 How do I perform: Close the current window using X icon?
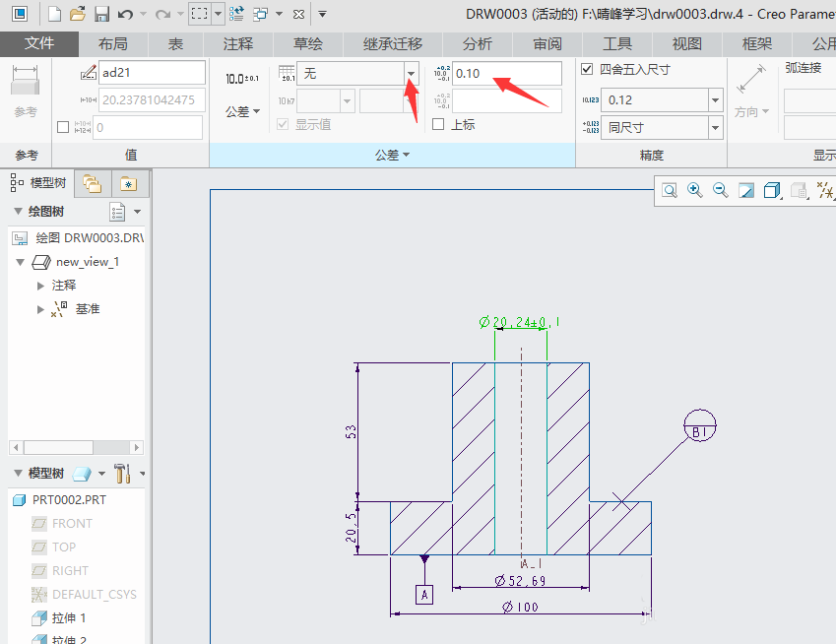298,15
